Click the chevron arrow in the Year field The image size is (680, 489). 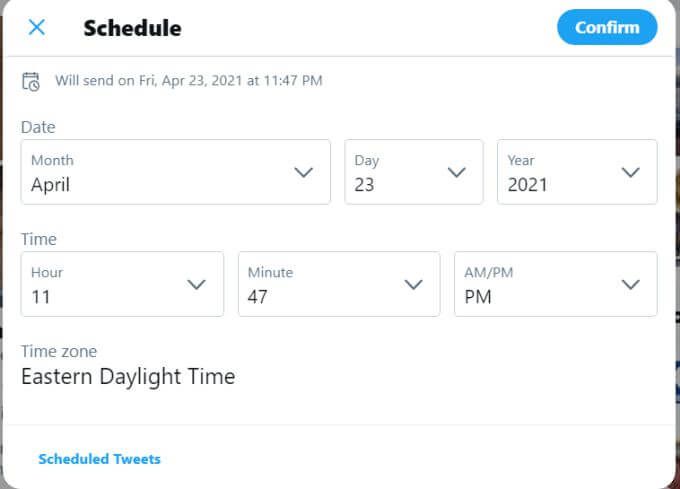630,172
